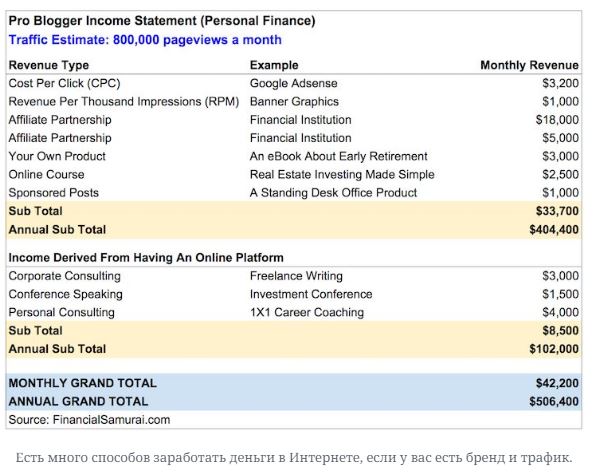Select the Banner Graphics cell
The width and height of the screenshot is (593, 475).
click(x=294, y=101)
